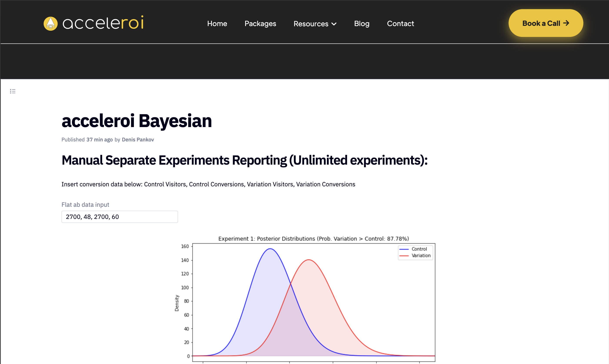
Task: Open the Blog nav link
Action: (362, 23)
